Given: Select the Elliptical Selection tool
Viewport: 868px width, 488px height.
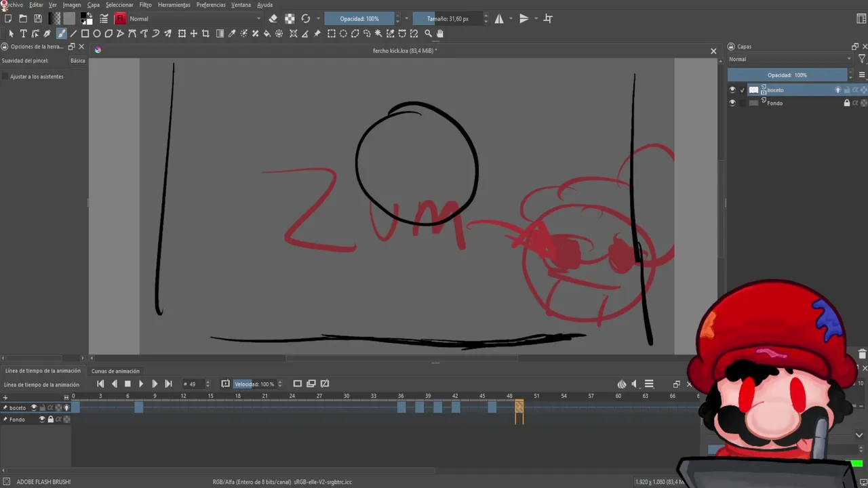Looking at the screenshot, I should (343, 33).
